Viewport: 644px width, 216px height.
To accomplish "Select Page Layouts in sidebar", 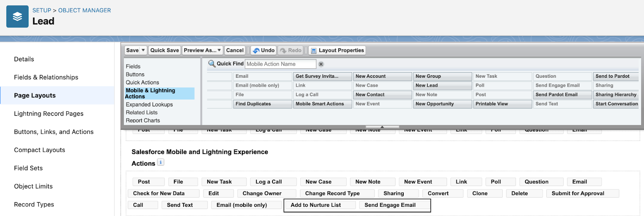I will (x=35, y=96).
